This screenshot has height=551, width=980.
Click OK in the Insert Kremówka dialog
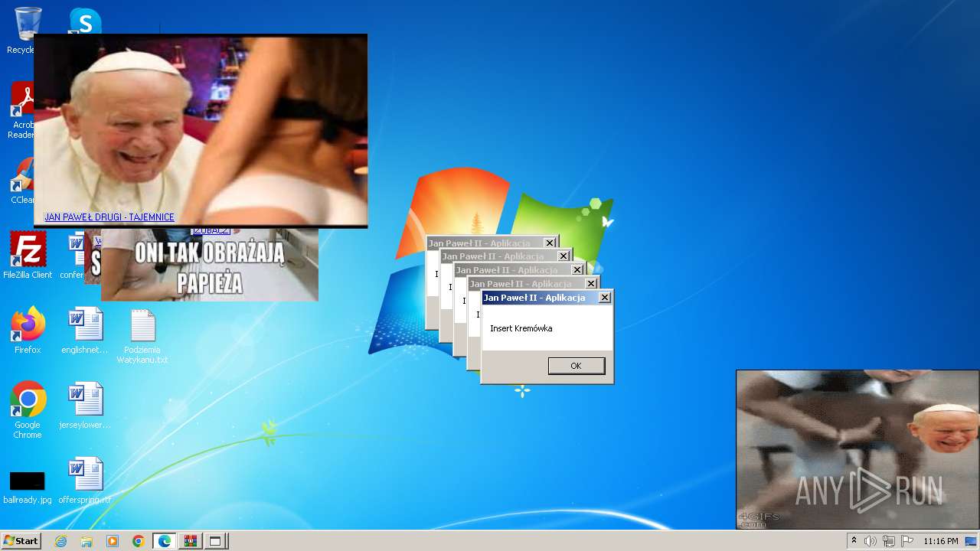[576, 366]
